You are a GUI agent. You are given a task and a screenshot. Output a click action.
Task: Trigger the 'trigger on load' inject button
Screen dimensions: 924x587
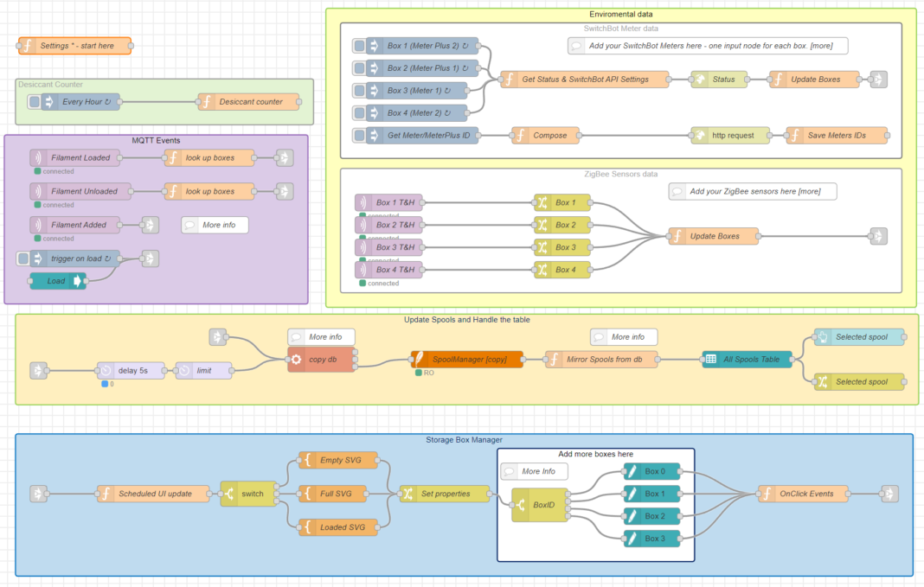22,258
